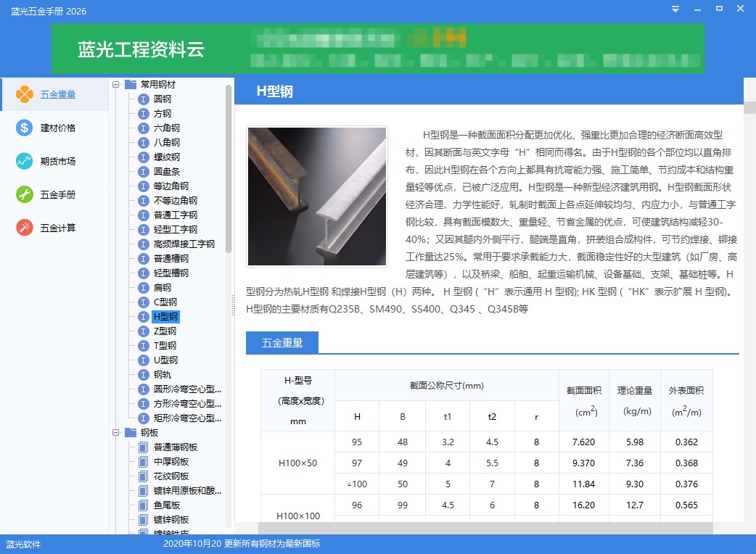Collapse the 常用钢材 tree folder
The height and width of the screenshot is (554, 756).
[116, 85]
